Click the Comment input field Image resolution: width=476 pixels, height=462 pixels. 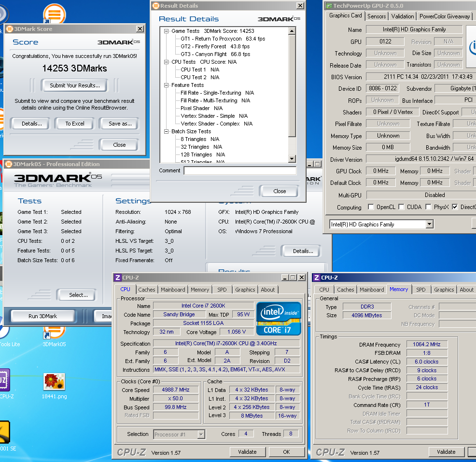point(240,170)
